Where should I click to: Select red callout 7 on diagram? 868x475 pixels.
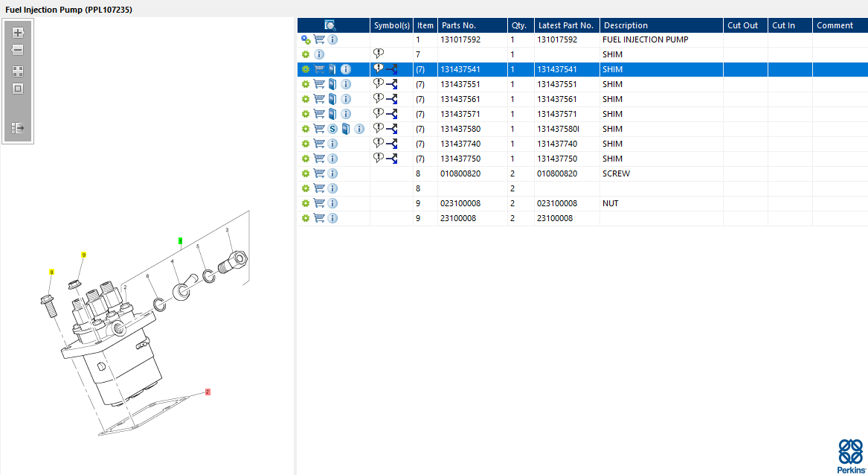click(x=208, y=392)
